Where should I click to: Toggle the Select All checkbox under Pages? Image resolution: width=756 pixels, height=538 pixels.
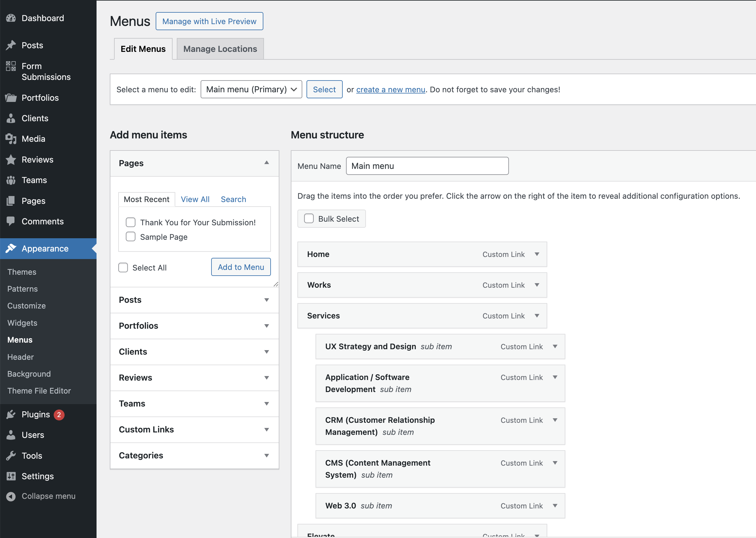(123, 267)
